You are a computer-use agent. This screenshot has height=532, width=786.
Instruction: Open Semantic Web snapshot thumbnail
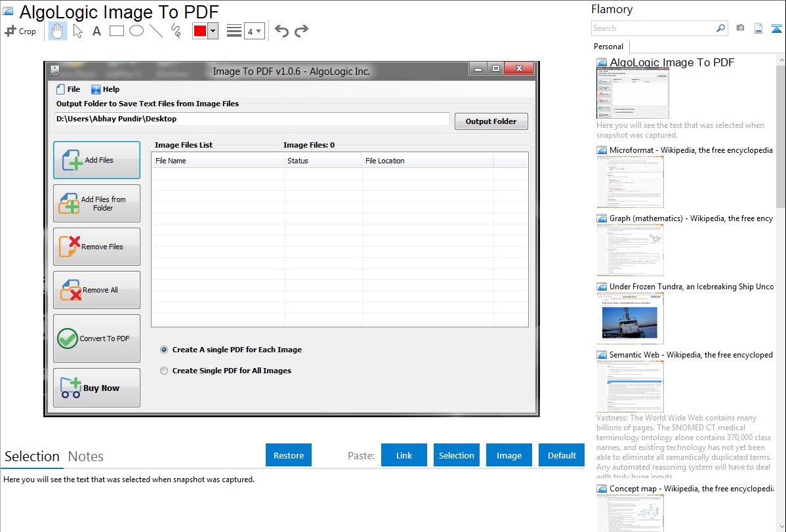630,386
